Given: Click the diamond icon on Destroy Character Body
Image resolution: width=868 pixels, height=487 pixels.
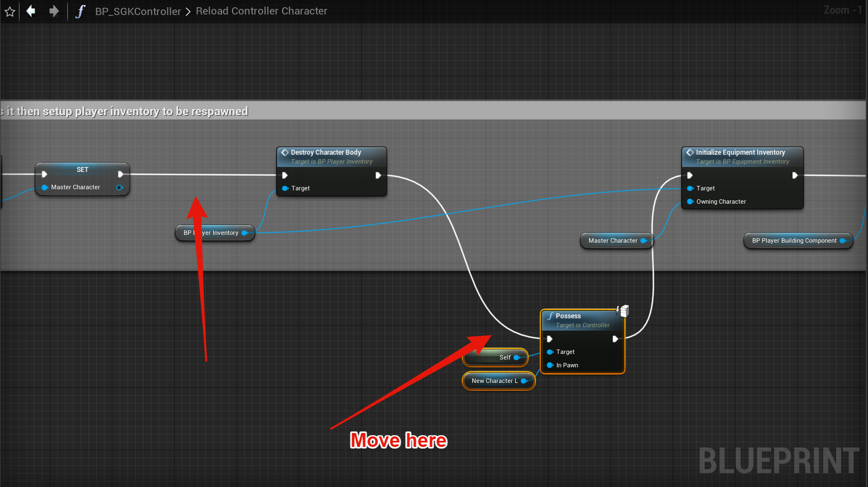Looking at the screenshot, I should tap(285, 152).
